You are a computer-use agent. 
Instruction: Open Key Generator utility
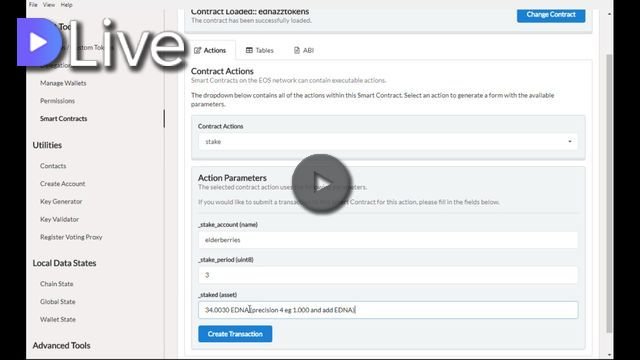click(x=61, y=202)
